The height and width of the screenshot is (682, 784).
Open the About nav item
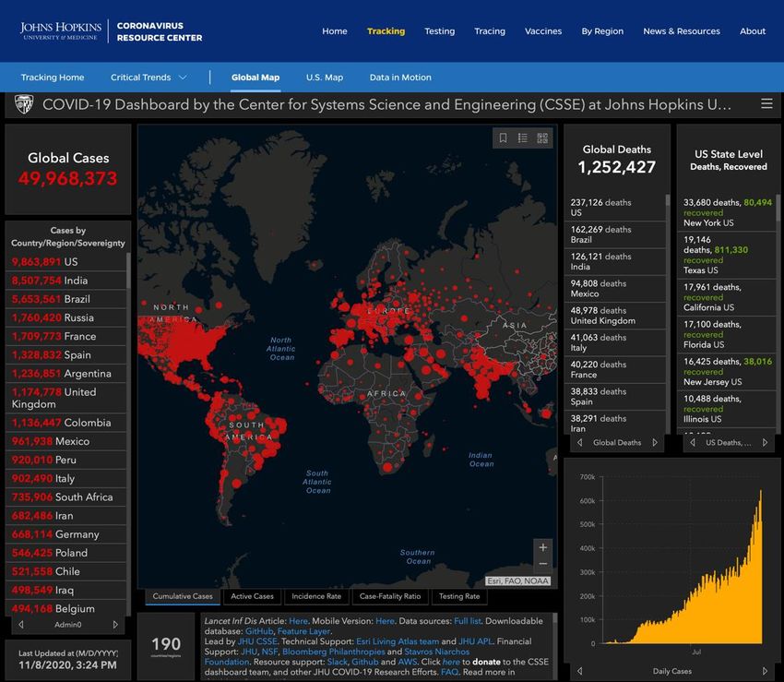click(753, 31)
